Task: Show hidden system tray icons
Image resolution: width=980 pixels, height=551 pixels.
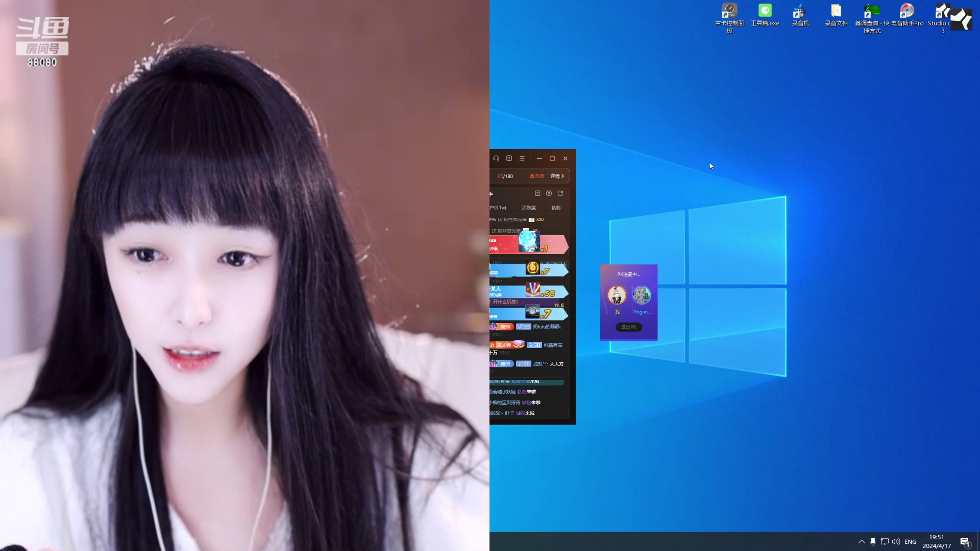Action: pos(862,541)
